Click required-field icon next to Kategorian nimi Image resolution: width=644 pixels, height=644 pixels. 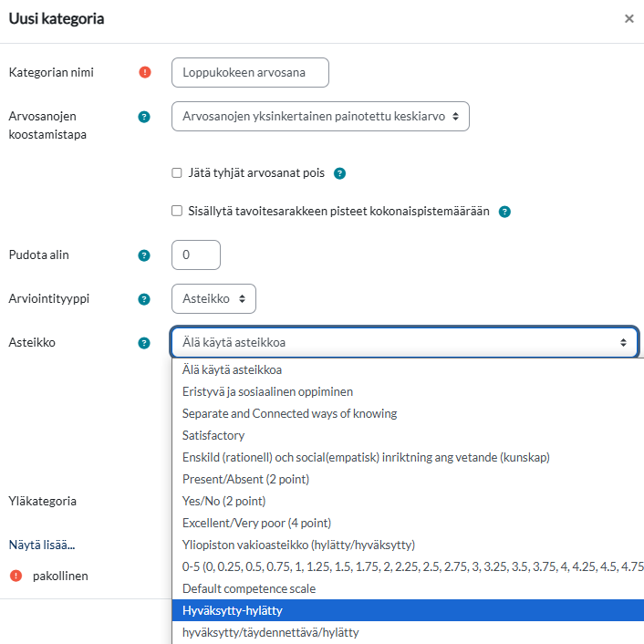click(145, 72)
